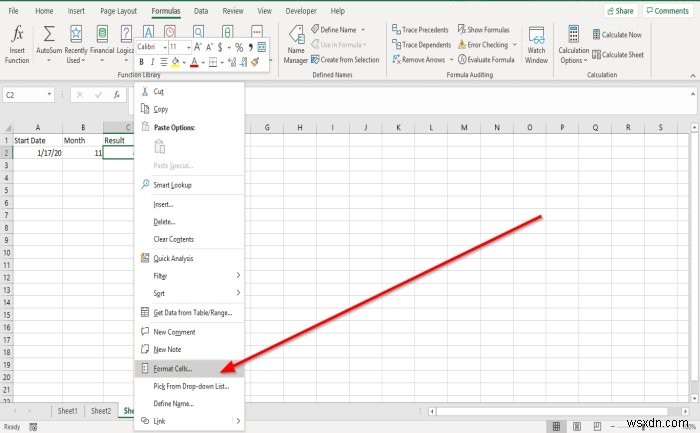This screenshot has height=433, width=700.
Task: Switch to the Page Layout tab
Action: coord(118,11)
